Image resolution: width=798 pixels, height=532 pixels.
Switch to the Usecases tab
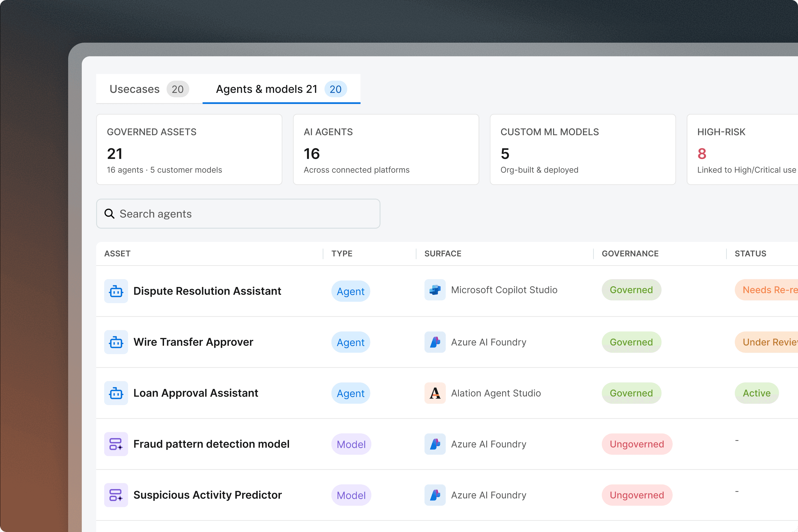click(149, 89)
